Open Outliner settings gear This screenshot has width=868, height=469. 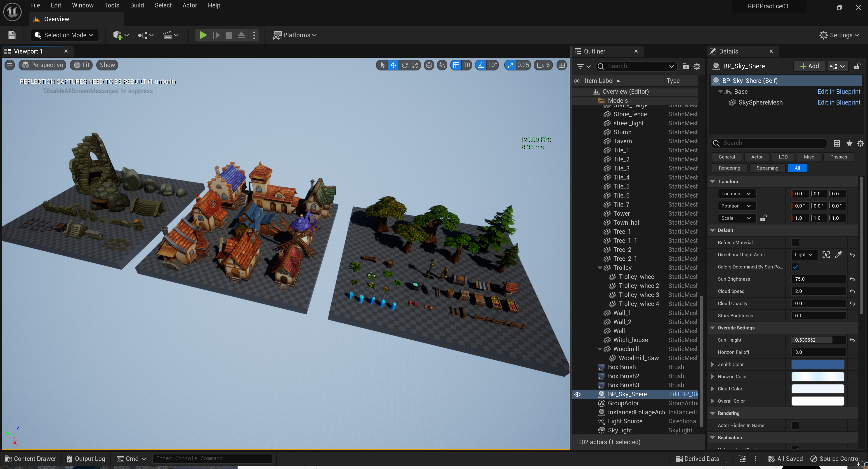(x=697, y=66)
